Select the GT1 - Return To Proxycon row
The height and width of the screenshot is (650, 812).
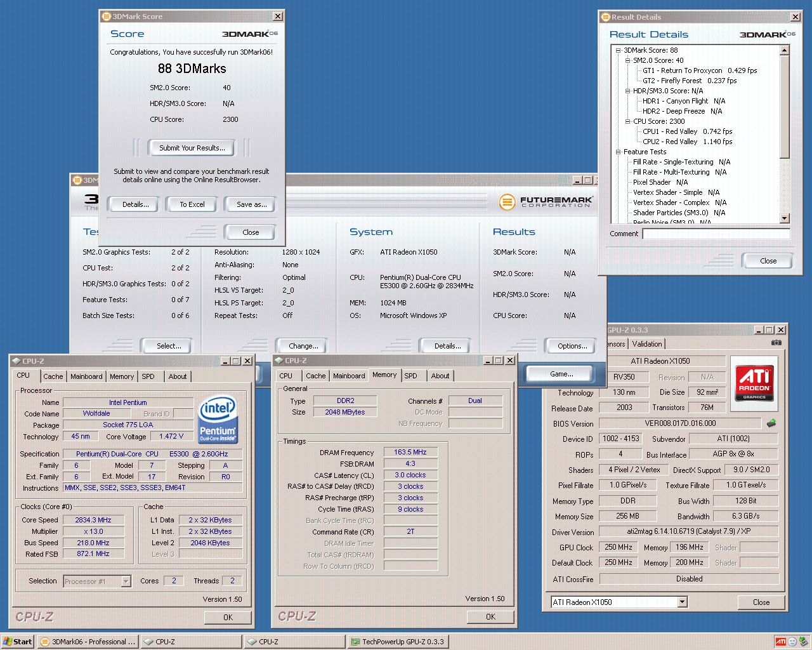coord(700,70)
